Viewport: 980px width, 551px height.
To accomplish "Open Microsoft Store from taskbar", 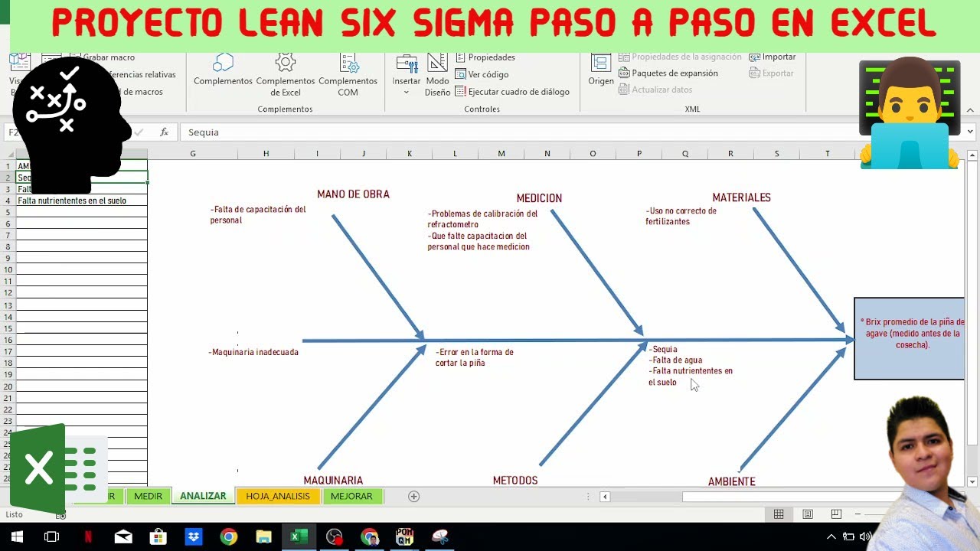I will 158,537.
